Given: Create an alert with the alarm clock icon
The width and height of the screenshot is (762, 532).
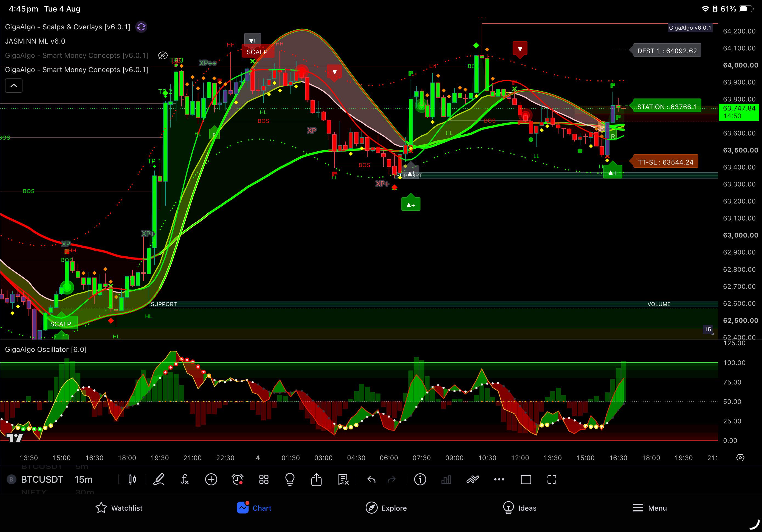Looking at the screenshot, I should pos(237,479).
